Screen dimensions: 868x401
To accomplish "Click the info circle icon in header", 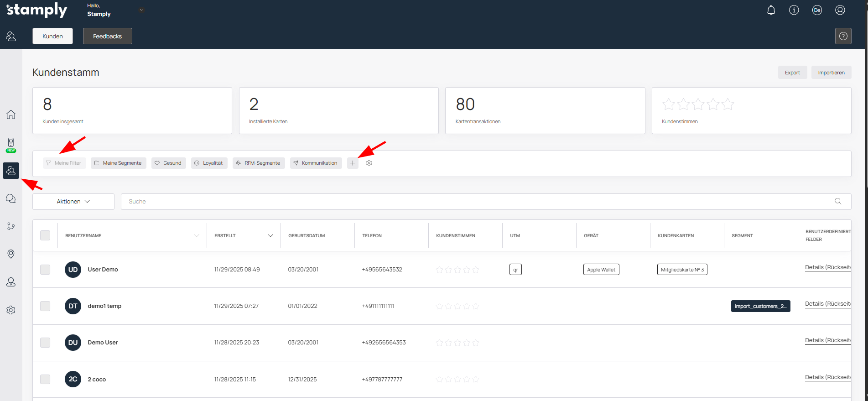I will [794, 10].
